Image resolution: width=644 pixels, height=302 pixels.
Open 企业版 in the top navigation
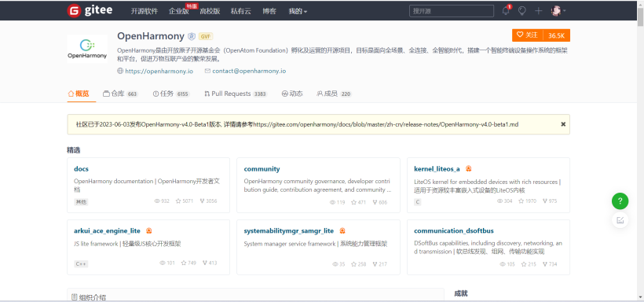[x=179, y=11]
